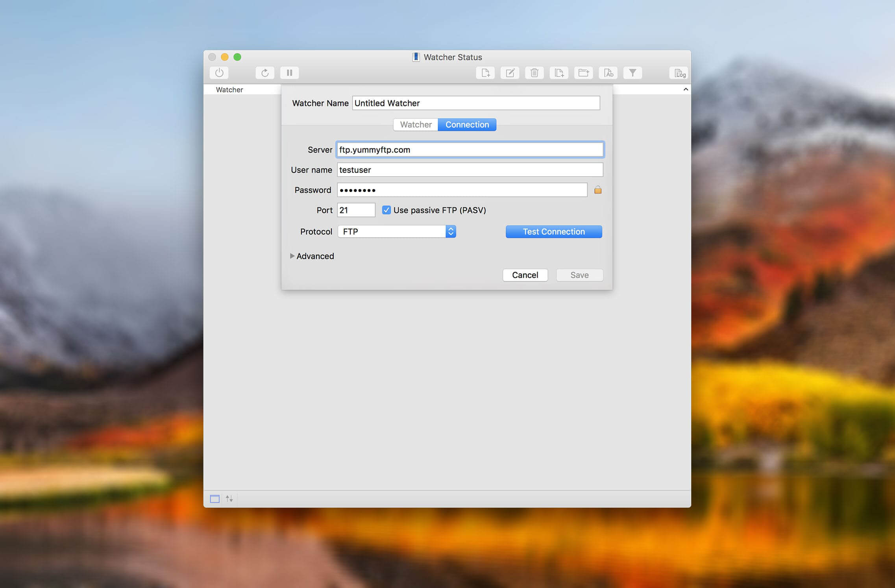895x588 pixels.
Task: Click the window view icon in bottom bar
Action: 215,499
